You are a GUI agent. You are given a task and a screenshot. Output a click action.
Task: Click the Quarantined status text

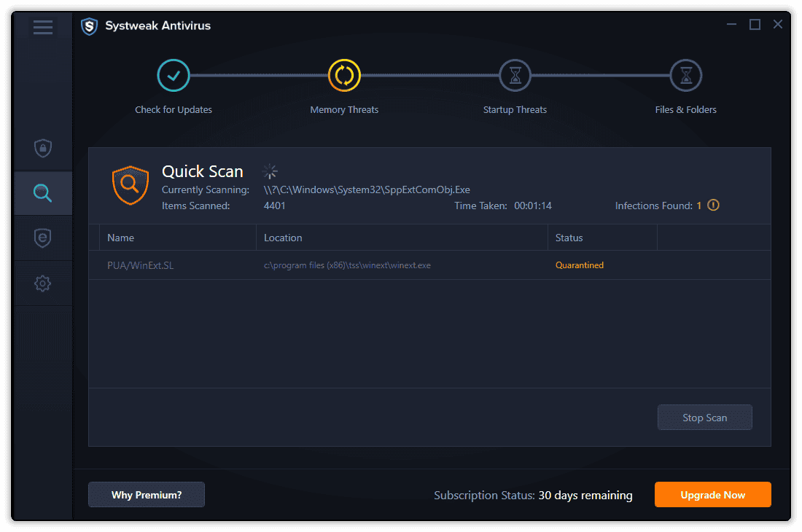580,265
